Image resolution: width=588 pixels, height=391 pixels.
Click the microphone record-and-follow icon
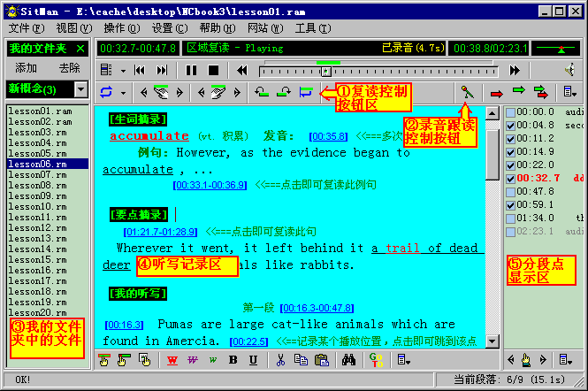coord(467,92)
